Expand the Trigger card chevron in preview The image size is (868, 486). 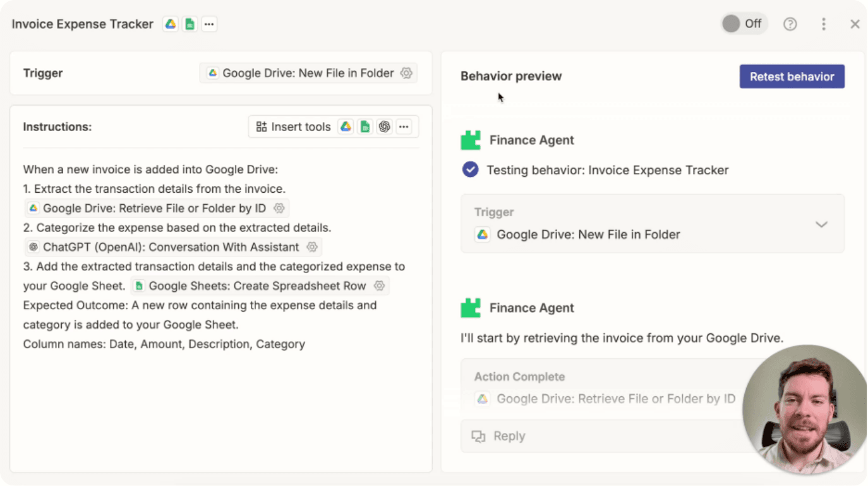821,224
